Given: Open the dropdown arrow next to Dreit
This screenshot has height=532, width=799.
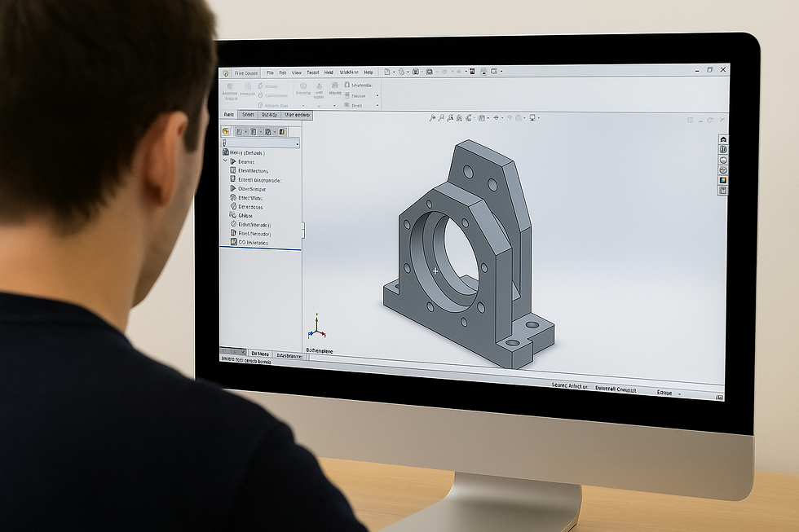Looking at the screenshot, I should click(377, 105).
